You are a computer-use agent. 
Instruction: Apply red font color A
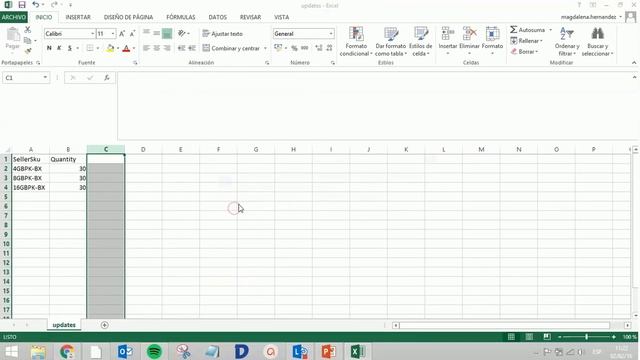tap(126, 48)
